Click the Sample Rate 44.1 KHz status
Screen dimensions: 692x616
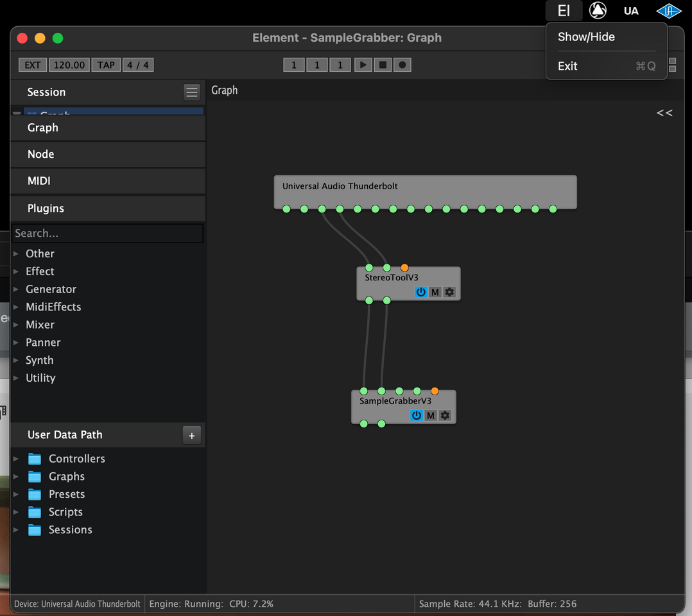tap(470, 604)
